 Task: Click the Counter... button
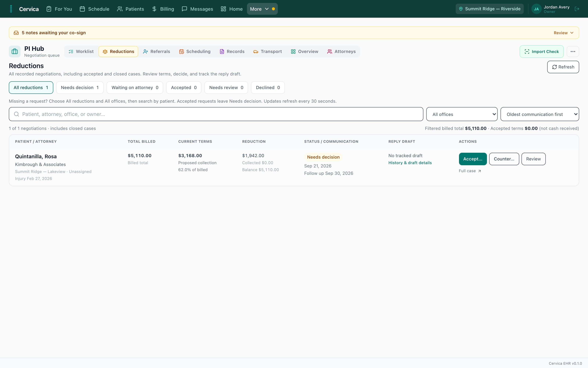pos(504,159)
